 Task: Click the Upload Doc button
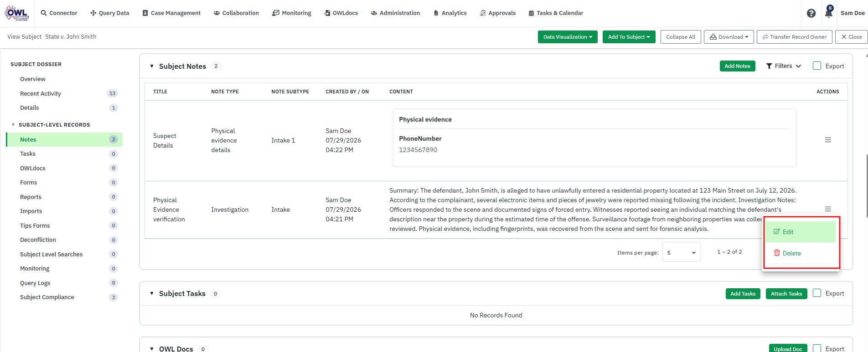(788, 349)
